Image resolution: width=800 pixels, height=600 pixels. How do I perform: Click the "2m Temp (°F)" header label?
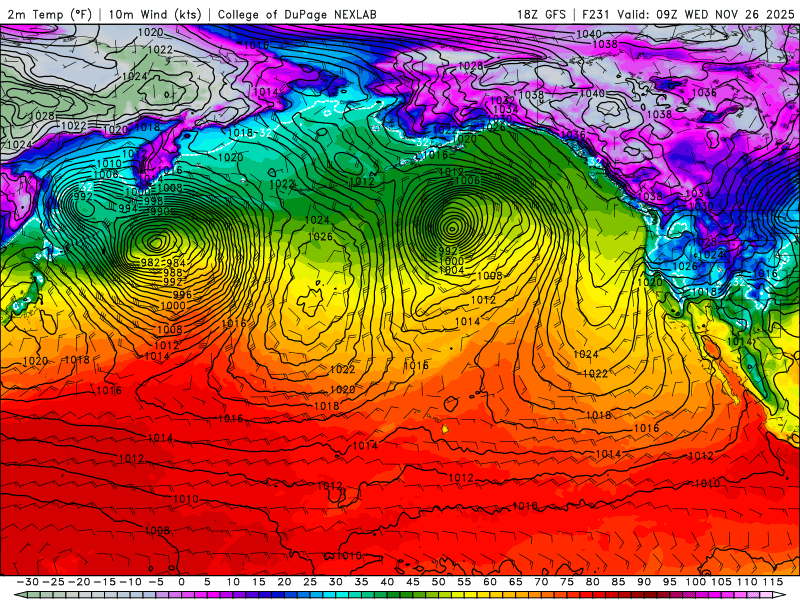(49, 14)
